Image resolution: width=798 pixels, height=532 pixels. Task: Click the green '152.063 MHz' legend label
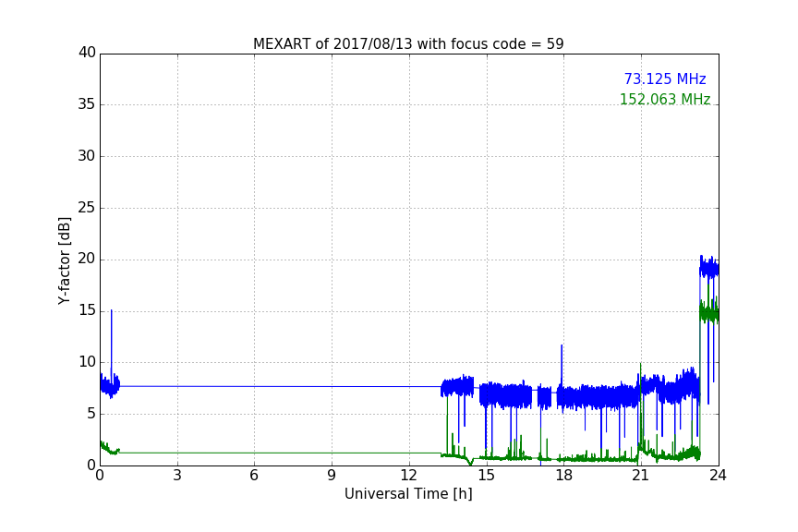tap(665, 99)
